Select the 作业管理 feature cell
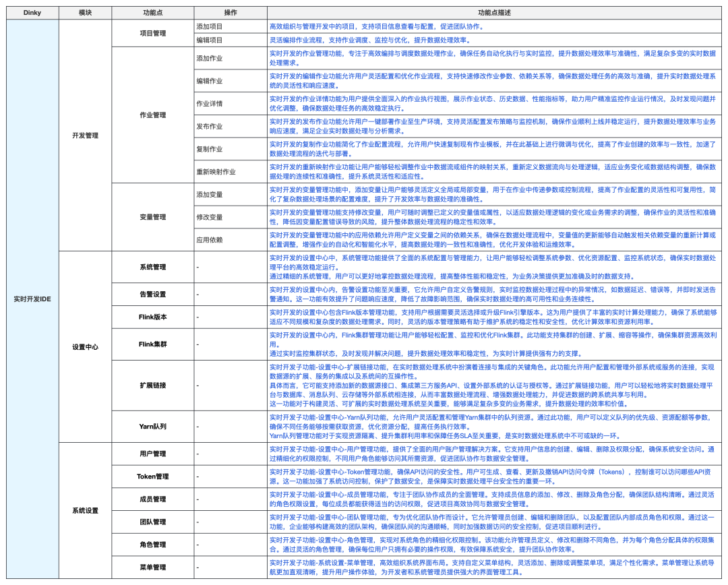728x585 pixels. coord(152,115)
